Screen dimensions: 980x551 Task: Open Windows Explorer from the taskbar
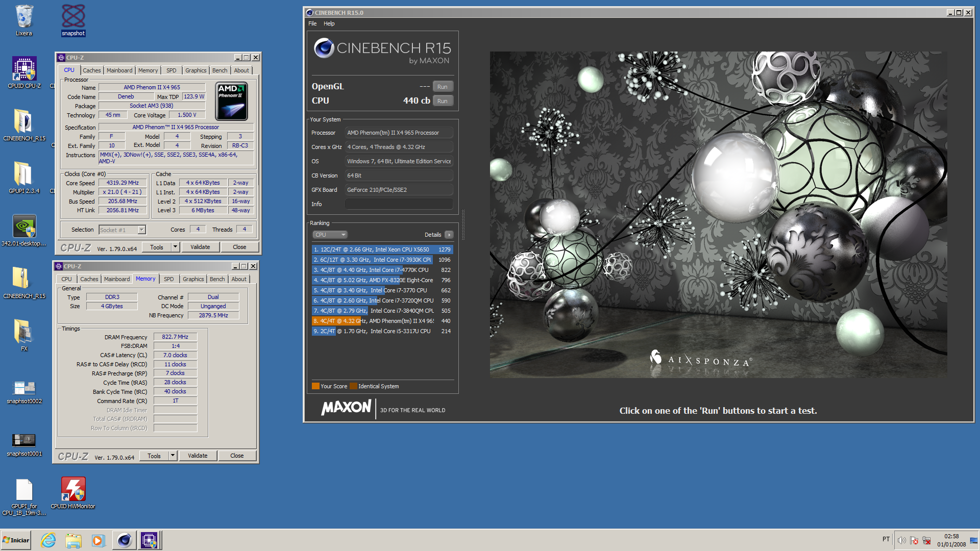pyautogui.click(x=73, y=540)
